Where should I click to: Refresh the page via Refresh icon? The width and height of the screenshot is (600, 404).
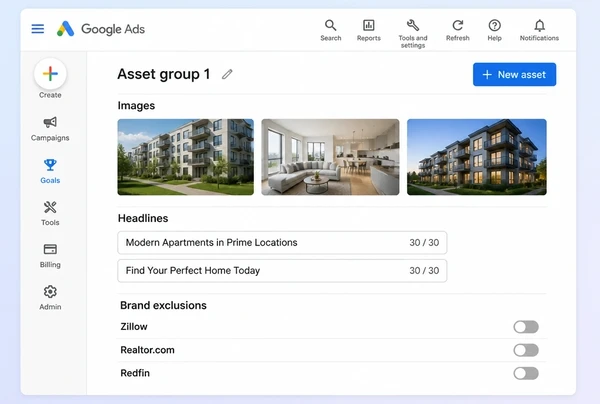[x=458, y=30]
